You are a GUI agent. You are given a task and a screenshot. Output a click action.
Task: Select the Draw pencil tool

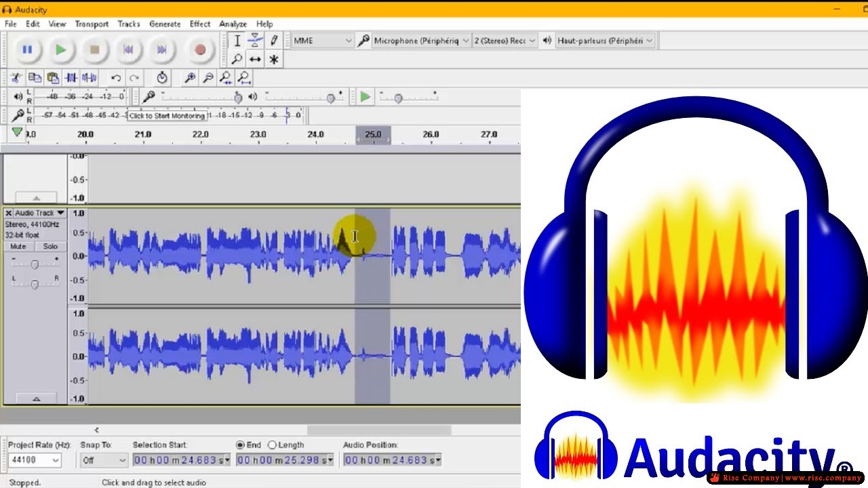274,41
